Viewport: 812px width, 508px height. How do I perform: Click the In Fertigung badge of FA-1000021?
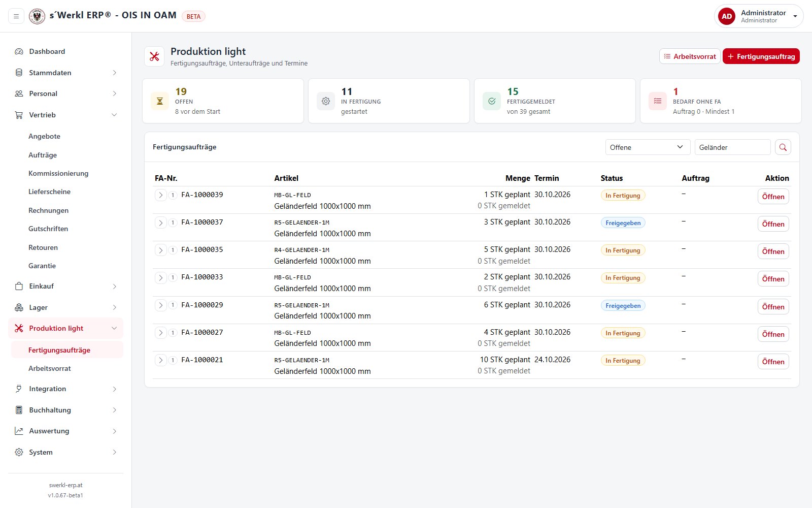click(623, 361)
